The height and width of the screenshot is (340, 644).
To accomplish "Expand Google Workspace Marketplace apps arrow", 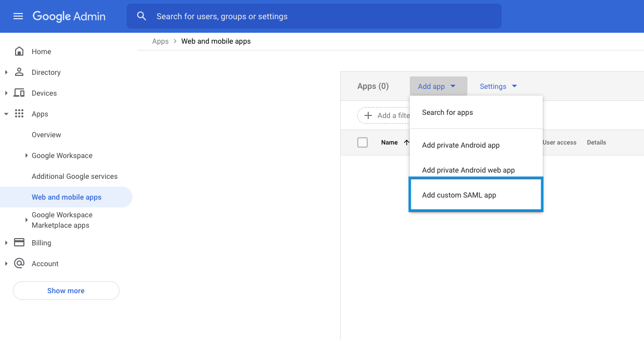I will tap(26, 220).
